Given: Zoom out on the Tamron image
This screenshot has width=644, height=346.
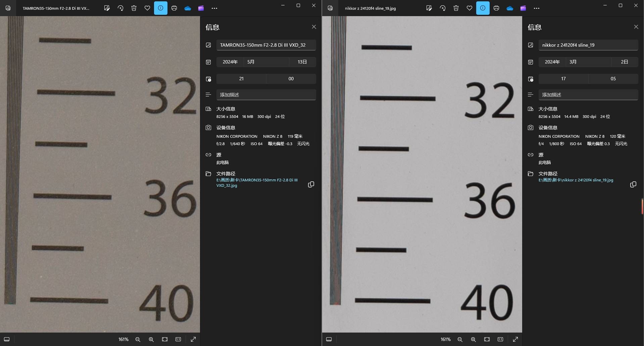Looking at the screenshot, I should click(138, 339).
